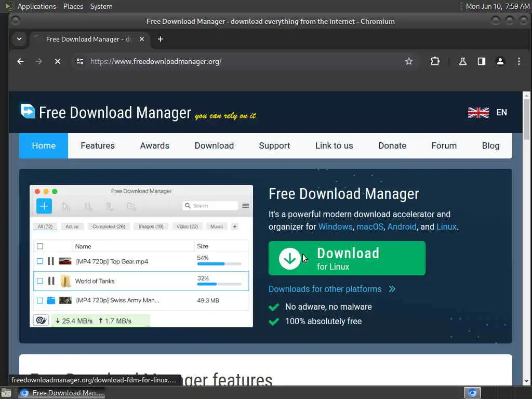Open the Awards nav item
This screenshot has height=399, width=532.
point(155,145)
